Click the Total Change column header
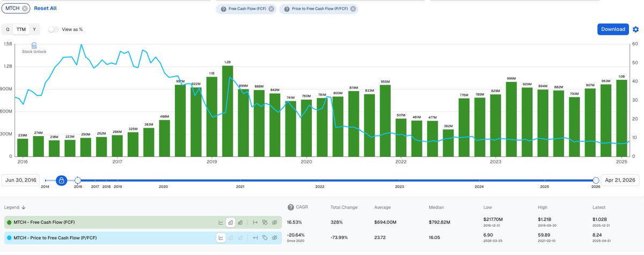644x255 pixels. tap(345, 207)
